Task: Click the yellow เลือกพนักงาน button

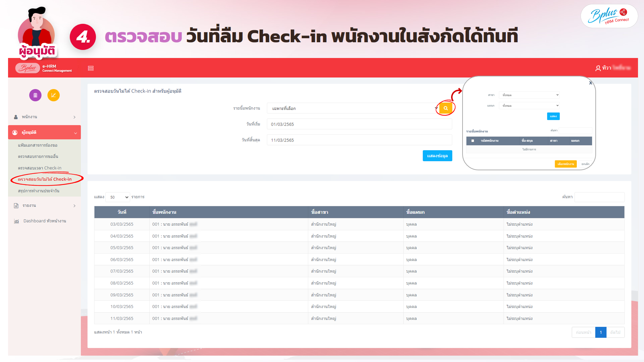Action: (x=566, y=164)
